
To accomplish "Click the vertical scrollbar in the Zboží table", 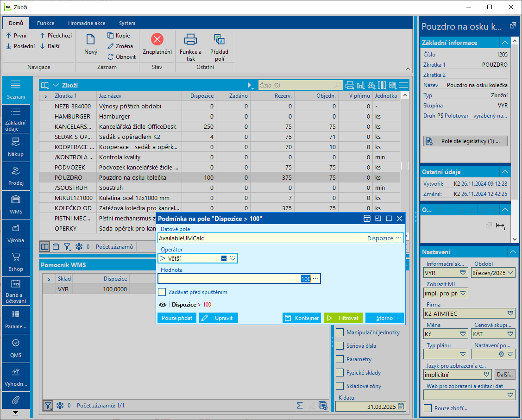I will click(x=404, y=165).
